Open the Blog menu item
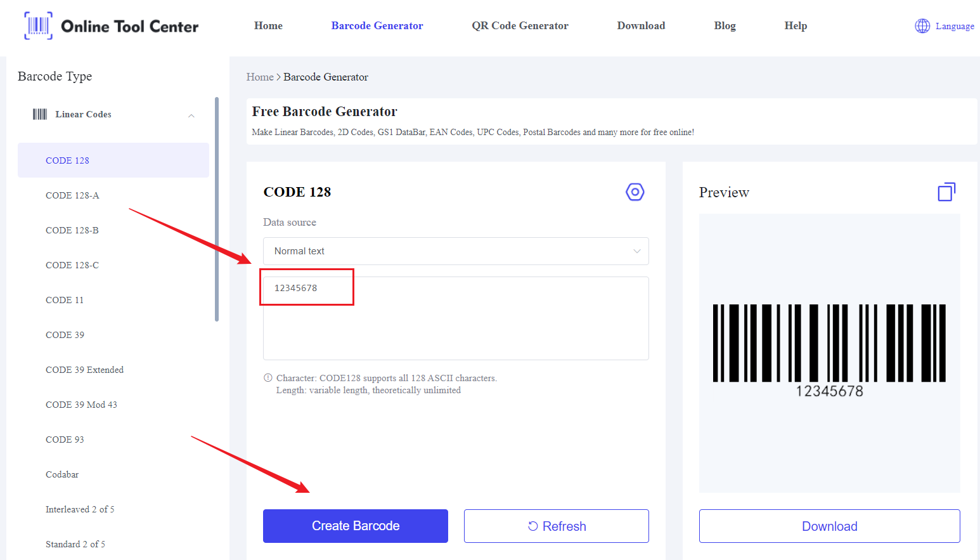Viewport: 980px width, 560px height. tap(725, 26)
